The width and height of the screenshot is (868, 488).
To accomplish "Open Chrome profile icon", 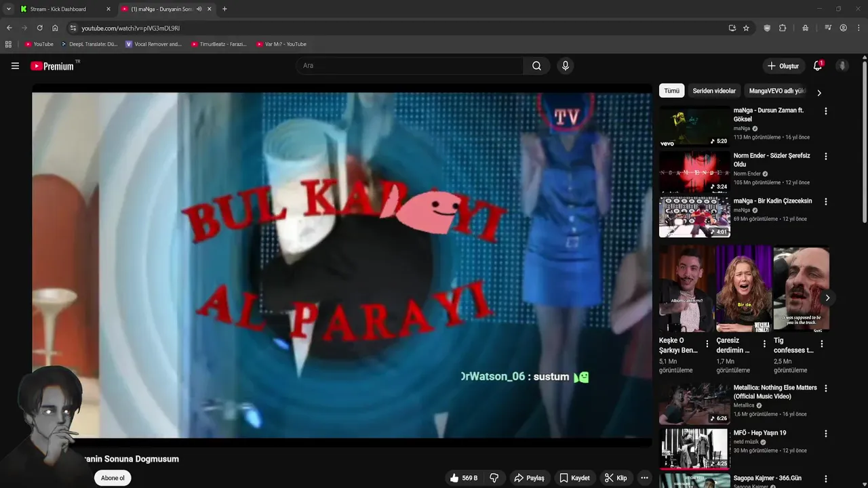I will 844,28.
